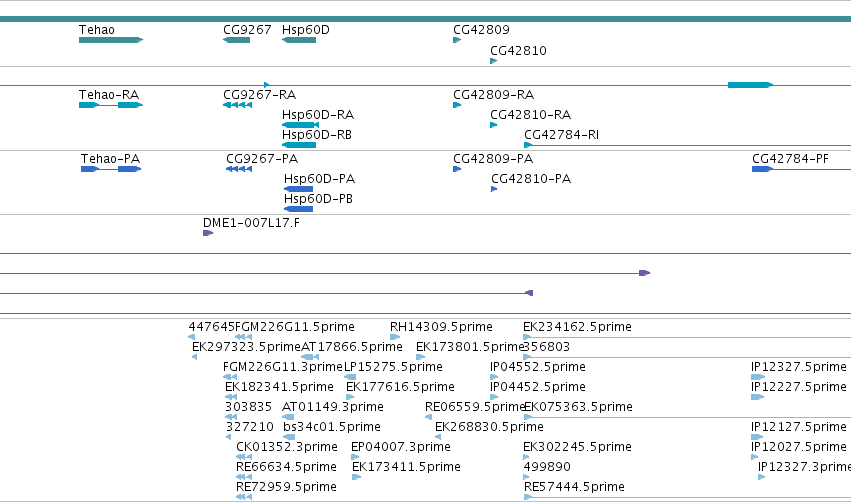Click the bs34c01.5prime EST

[x=289, y=437]
